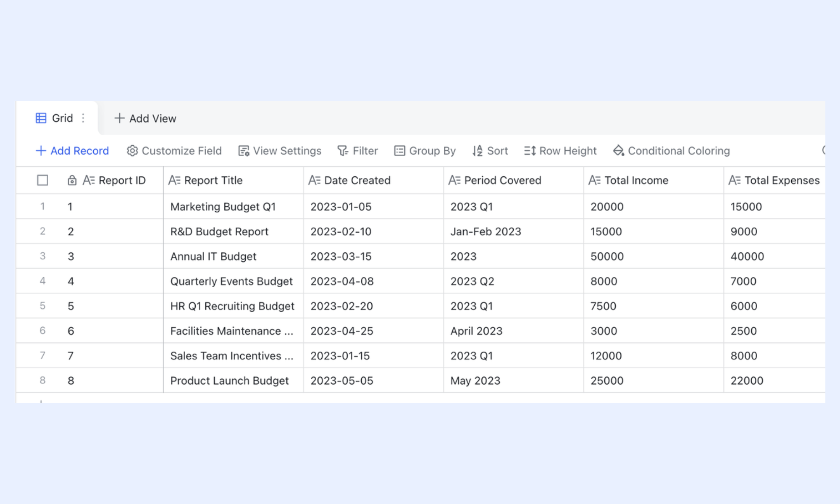Open the Filter options

(357, 151)
